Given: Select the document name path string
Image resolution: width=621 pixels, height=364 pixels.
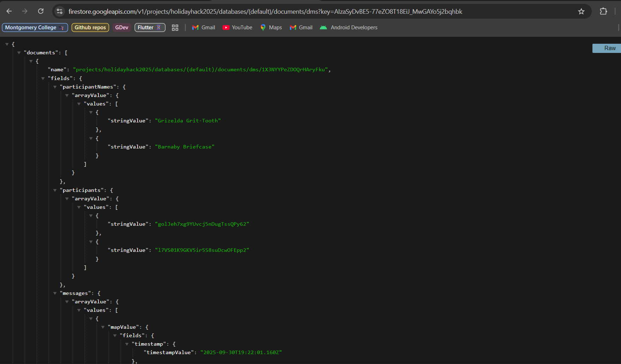Looking at the screenshot, I should pyautogui.click(x=200, y=69).
